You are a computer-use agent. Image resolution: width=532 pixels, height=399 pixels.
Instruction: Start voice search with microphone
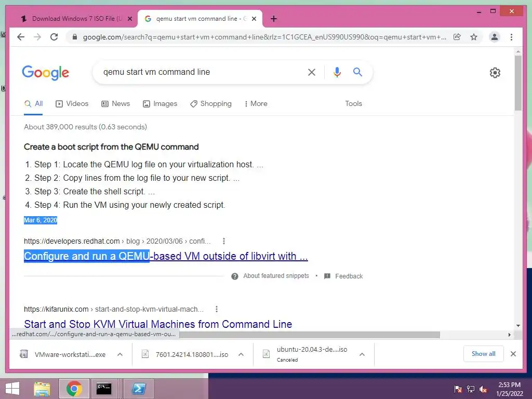[337, 72]
